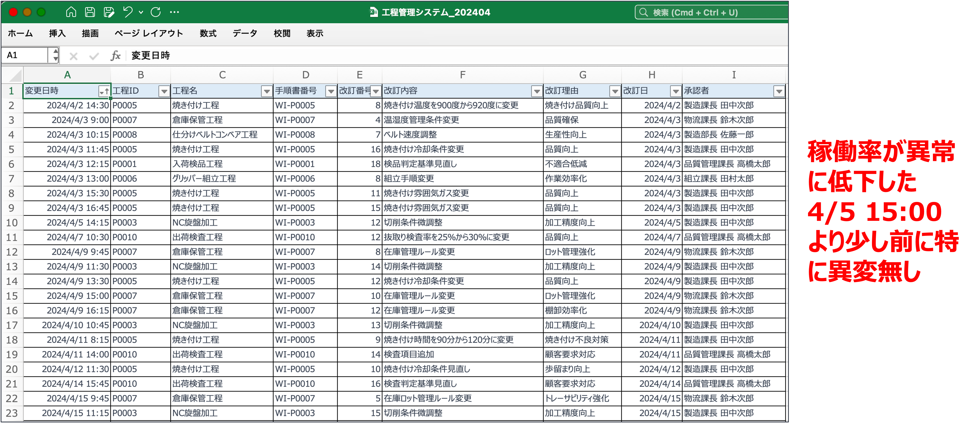The width and height of the screenshot is (980, 423).
Task: Open filter dropdown for 工程ID column
Action: click(164, 91)
